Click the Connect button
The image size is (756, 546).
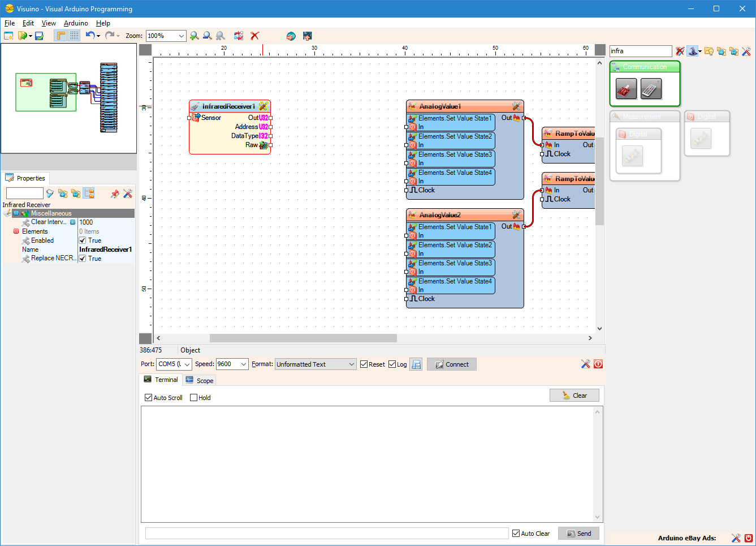pyautogui.click(x=451, y=364)
